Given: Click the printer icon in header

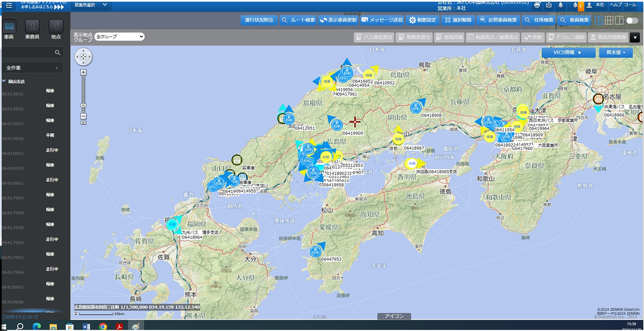Looking at the screenshot, I should 537,5.
